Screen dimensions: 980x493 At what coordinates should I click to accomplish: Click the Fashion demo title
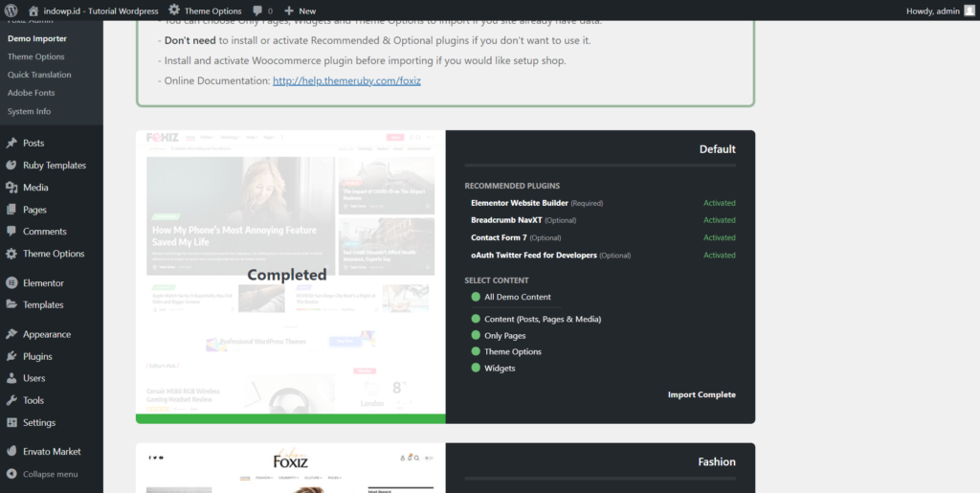coord(717,461)
